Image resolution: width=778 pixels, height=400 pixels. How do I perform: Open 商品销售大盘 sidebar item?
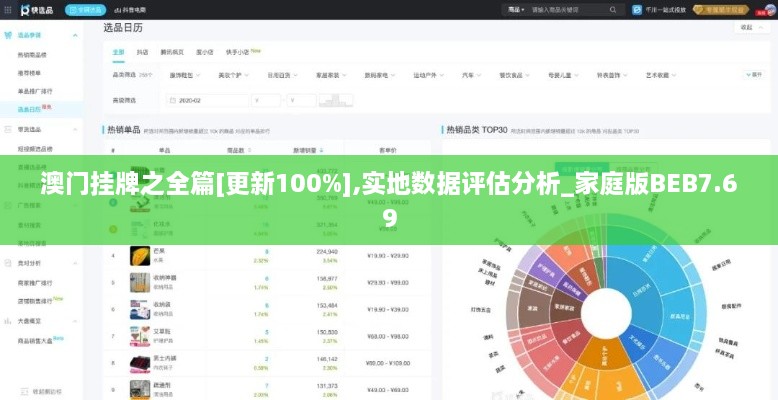[35, 340]
